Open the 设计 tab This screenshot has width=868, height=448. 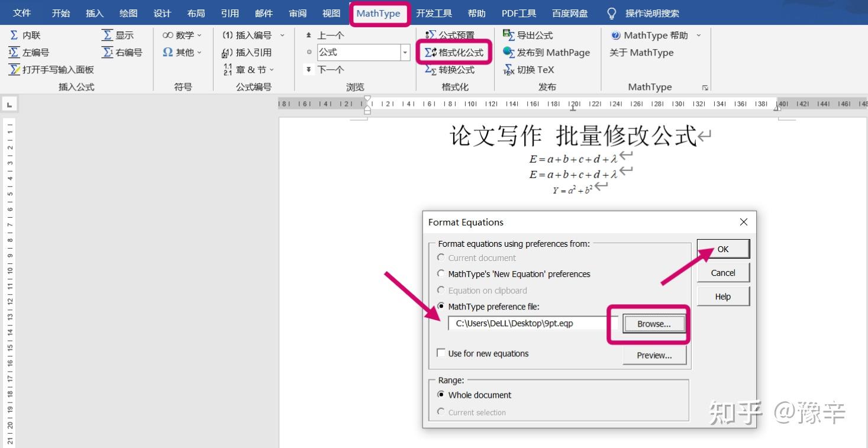(x=162, y=13)
